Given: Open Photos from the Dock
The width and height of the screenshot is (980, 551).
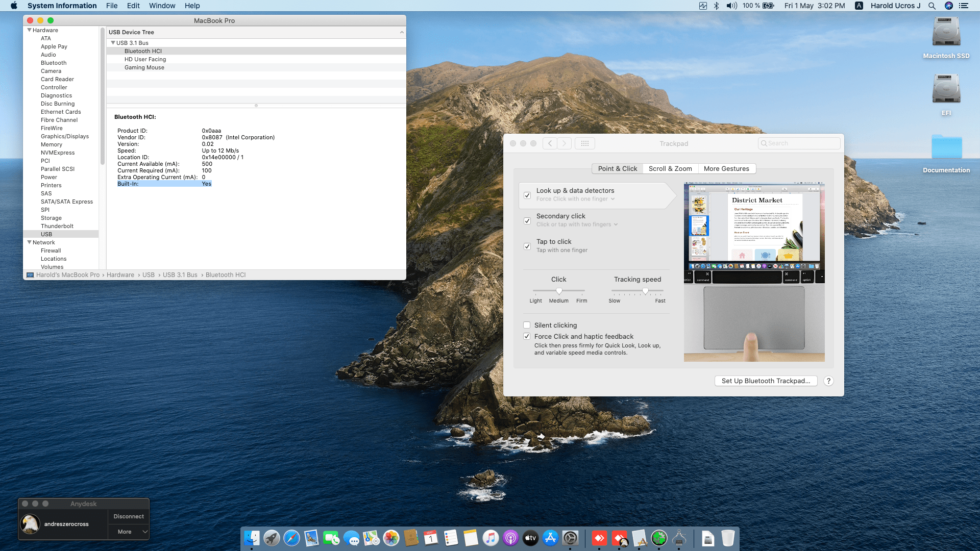Looking at the screenshot, I should [391, 538].
